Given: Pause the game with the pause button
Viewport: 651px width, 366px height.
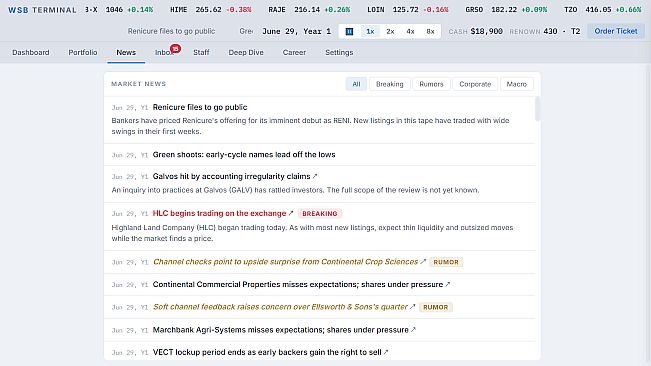Looking at the screenshot, I should 349,31.
